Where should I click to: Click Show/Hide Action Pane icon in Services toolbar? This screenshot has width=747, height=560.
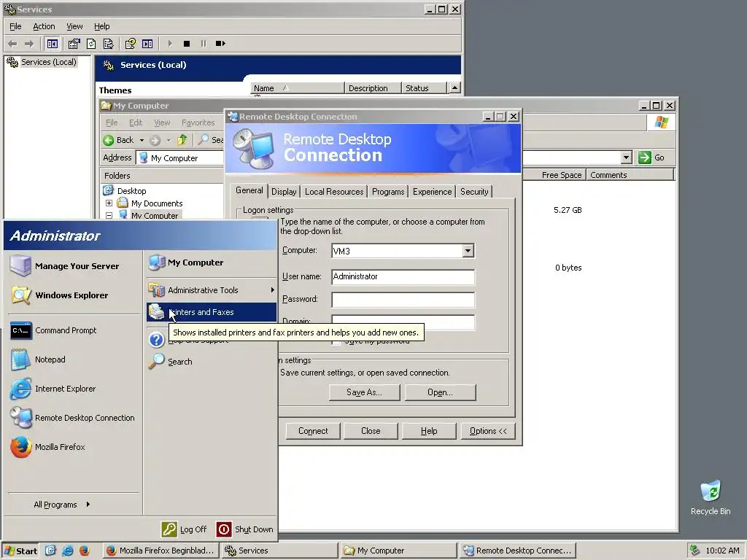pyautogui.click(x=147, y=44)
